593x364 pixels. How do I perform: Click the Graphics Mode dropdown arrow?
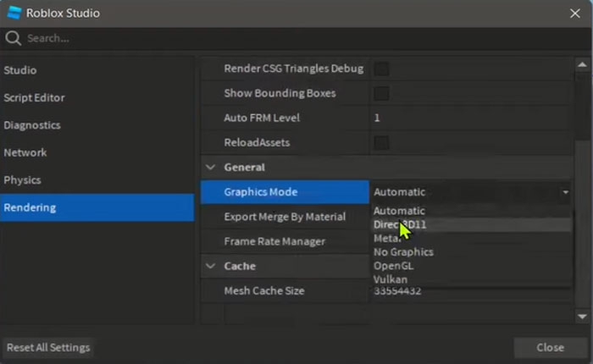[x=565, y=192]
